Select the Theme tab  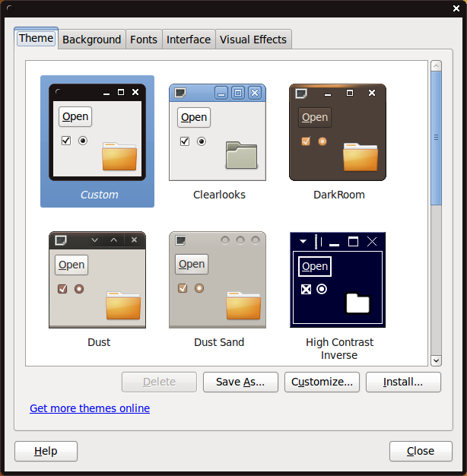pyautogui.click(x=37, y=38)
